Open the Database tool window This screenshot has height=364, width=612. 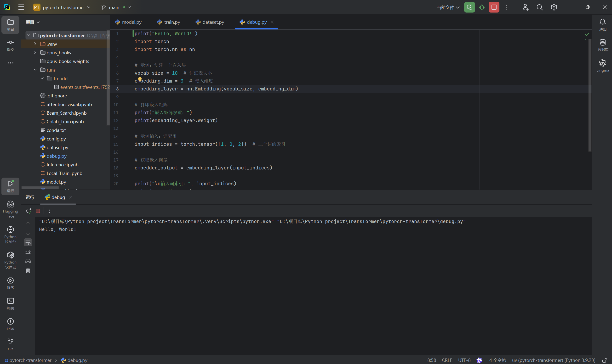coord(602,45)
